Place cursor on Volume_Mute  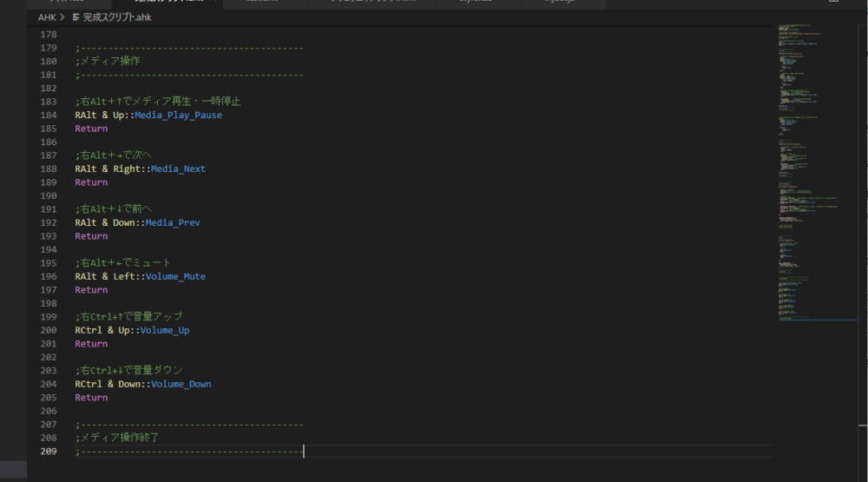coord(178,277)
